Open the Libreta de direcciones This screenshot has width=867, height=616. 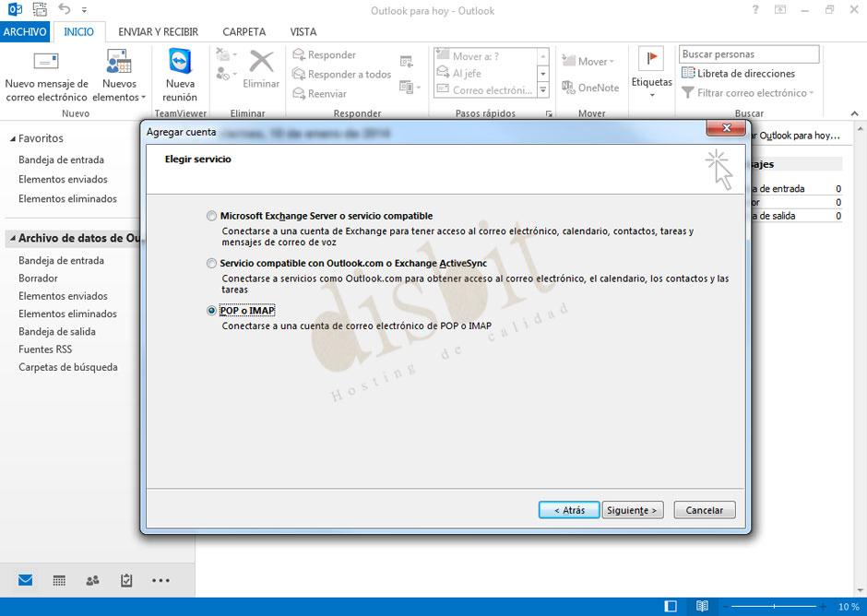pos(747,73)
